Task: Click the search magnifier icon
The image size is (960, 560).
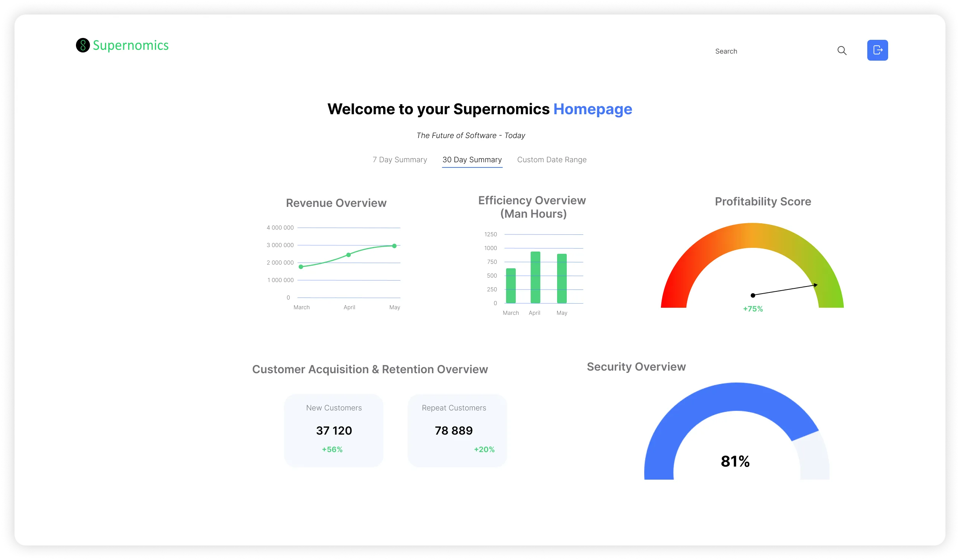Action: tap(842, 51)
